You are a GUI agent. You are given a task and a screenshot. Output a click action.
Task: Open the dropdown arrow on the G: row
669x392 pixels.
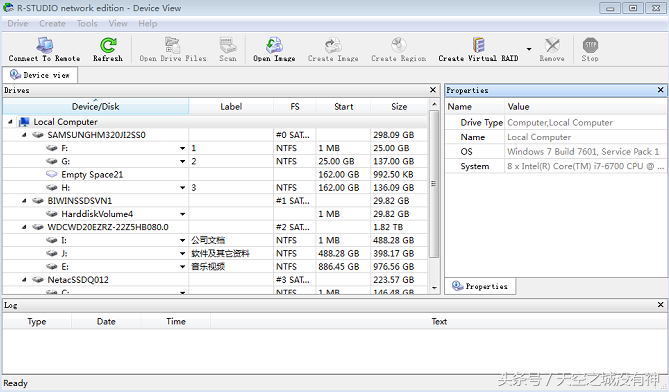click(x=183, y=162)
